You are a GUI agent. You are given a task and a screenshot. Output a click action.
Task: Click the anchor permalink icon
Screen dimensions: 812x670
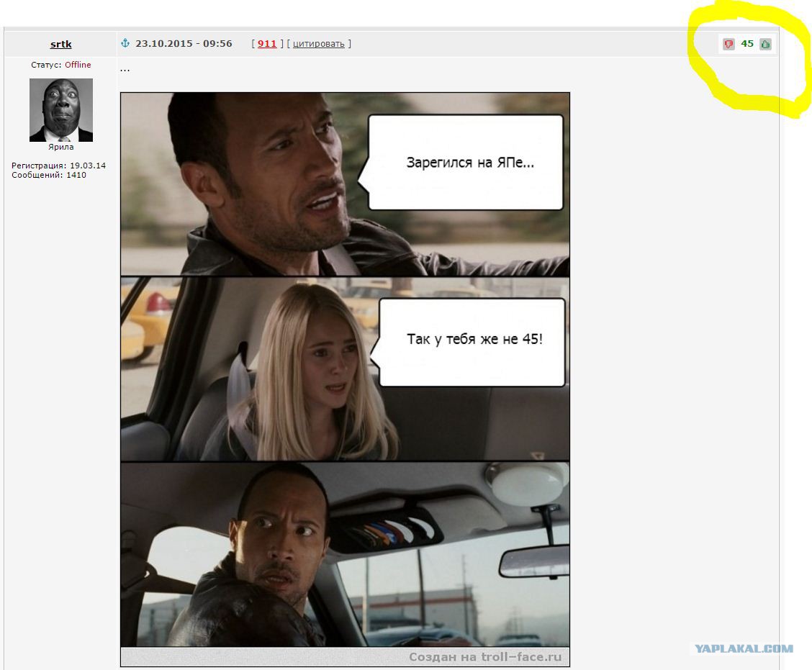tap(125, 43)
